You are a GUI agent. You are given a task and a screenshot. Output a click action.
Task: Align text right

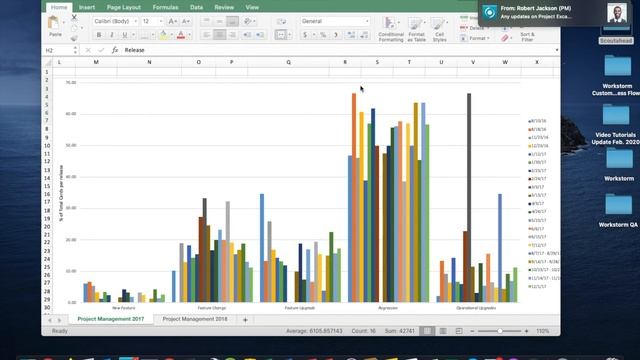pos(232,35)
